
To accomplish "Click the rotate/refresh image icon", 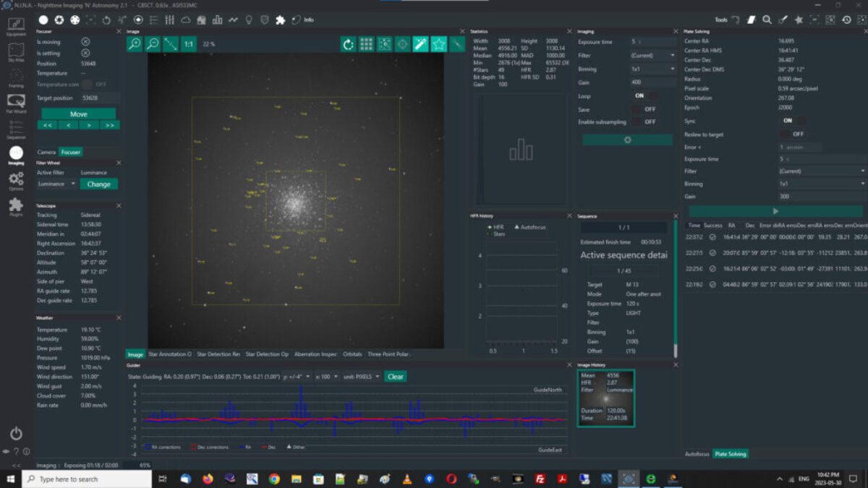I will coord(349,44).
